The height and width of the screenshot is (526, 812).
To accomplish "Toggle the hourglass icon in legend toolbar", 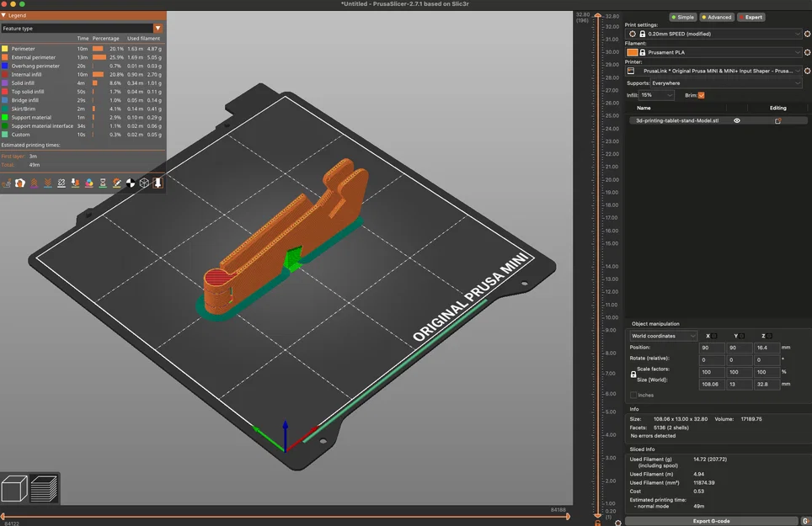I will click(x=102, y=183).
